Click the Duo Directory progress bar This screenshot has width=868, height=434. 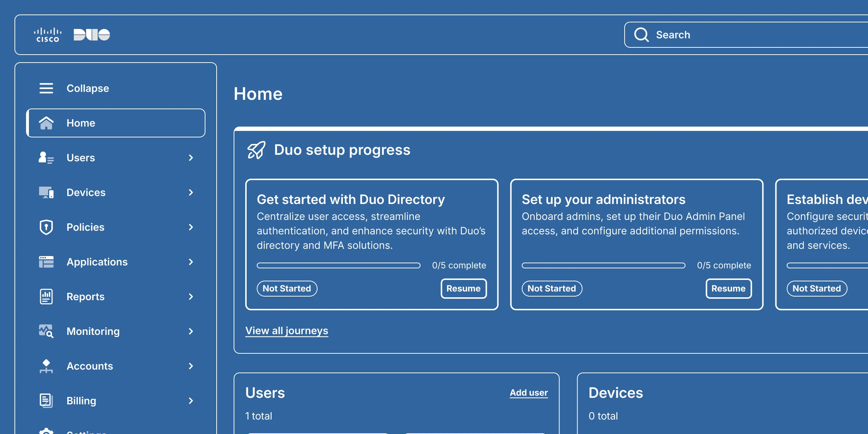click(339, 265)
